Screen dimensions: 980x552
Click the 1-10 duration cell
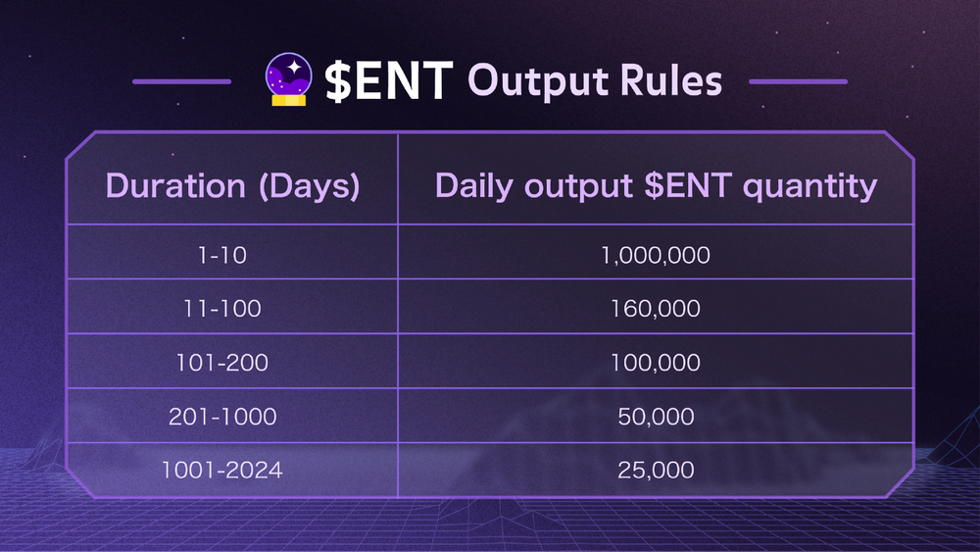coord(221,255)
